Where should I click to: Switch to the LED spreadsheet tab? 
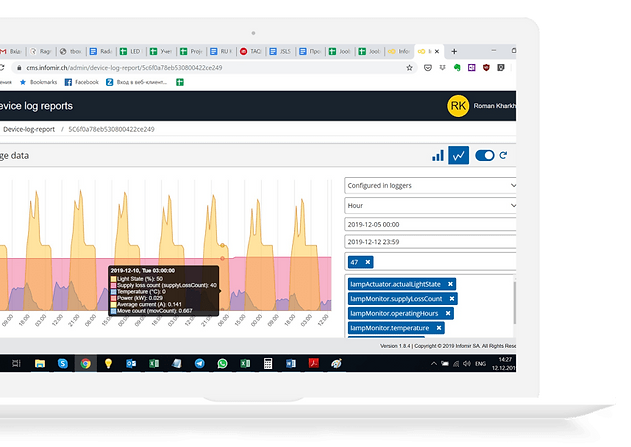pyautogui.click(x=131, y=51)
